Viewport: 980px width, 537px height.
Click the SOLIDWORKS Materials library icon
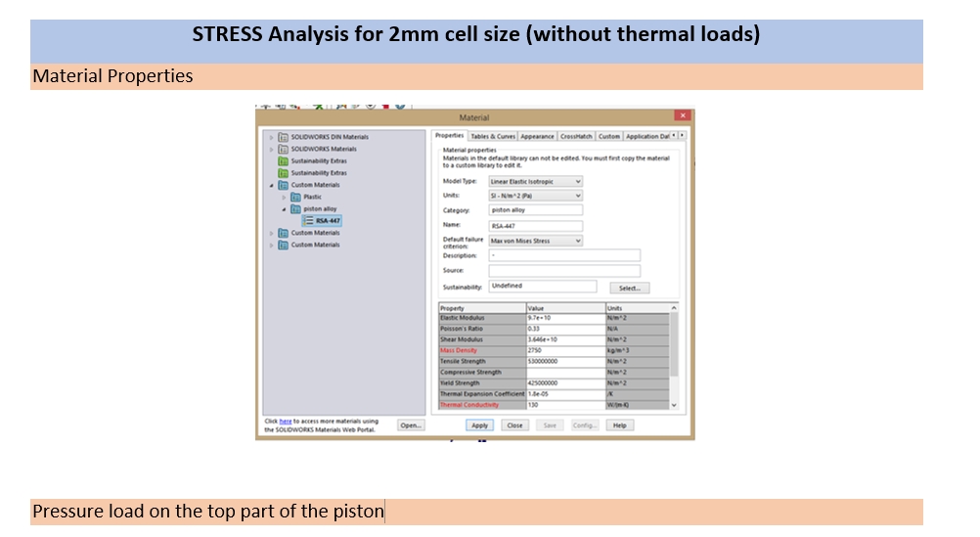[x=284, y=149]
